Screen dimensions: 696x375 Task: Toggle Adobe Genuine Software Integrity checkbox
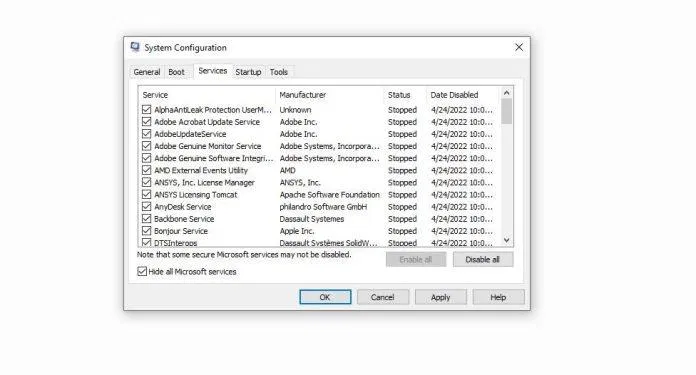click(146, 158)
